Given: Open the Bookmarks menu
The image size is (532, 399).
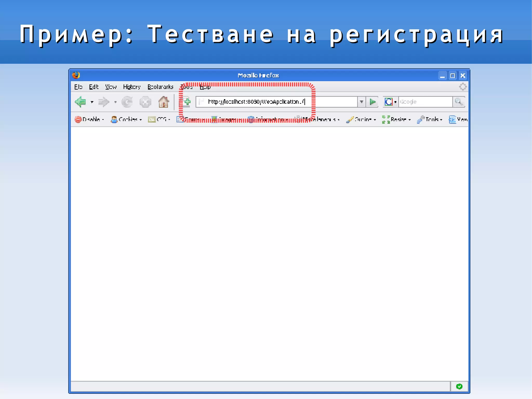Looking at the screenshot, I should point(160,87).
